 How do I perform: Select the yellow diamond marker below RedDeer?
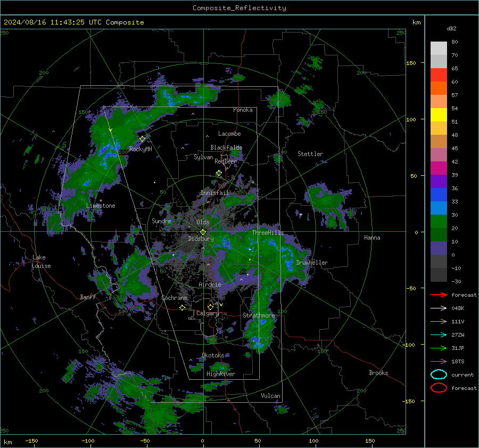pyautogui.click(x=219, y=173)
